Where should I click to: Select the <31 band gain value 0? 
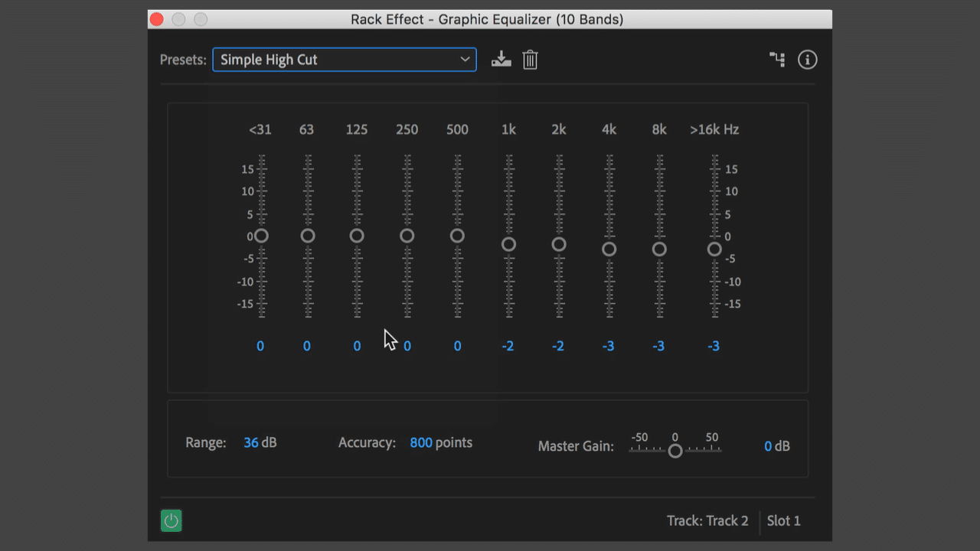pyautogui.click(x=260, y=346)
